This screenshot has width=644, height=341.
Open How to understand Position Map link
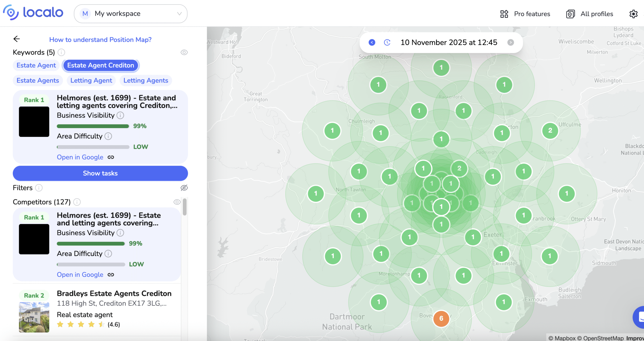[x=100, y=40]
